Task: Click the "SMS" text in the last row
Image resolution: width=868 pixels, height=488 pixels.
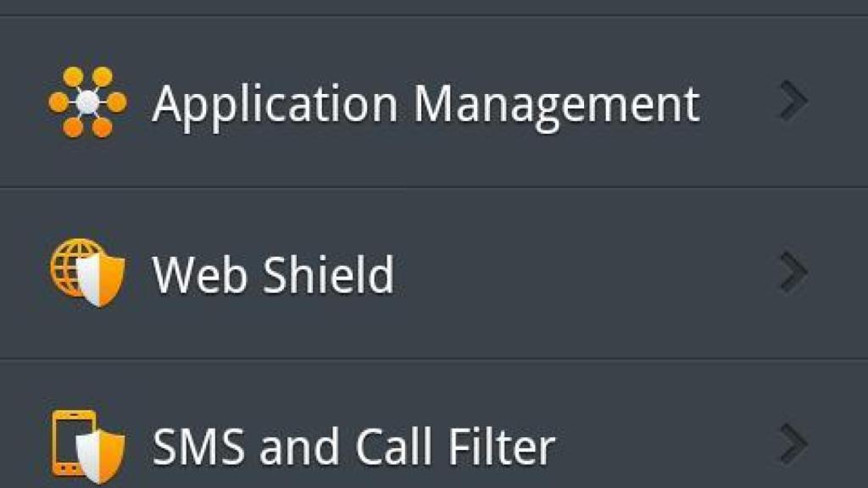Action: pyautogui.click(x=200, y=446)
